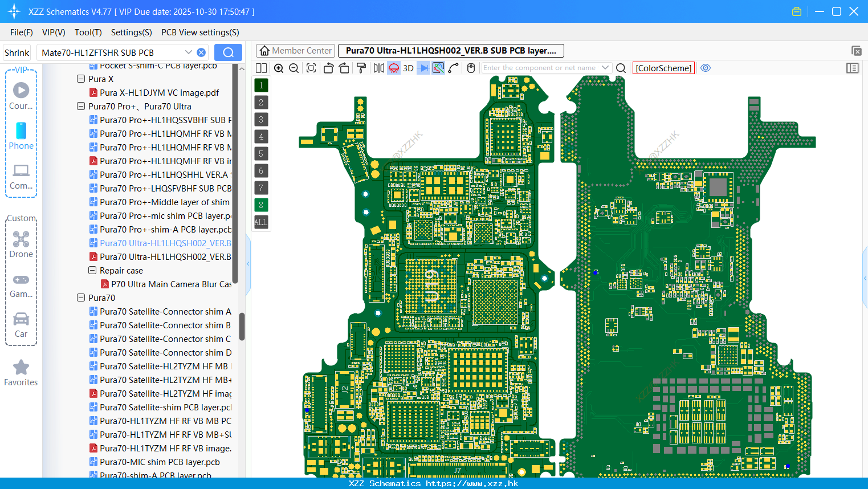Screen dimensions: 868x489
Task: Collapse the Pura70 Pro+, Pura70 Ultra folder
Action: [x=81, y=107]
